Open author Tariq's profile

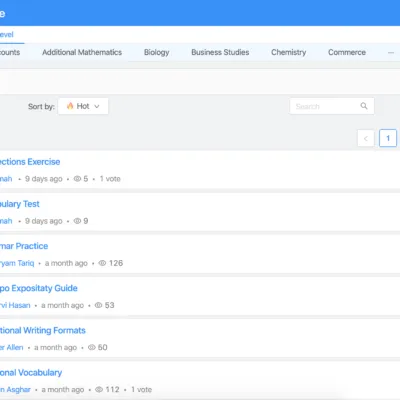click(x=17, y=263)
